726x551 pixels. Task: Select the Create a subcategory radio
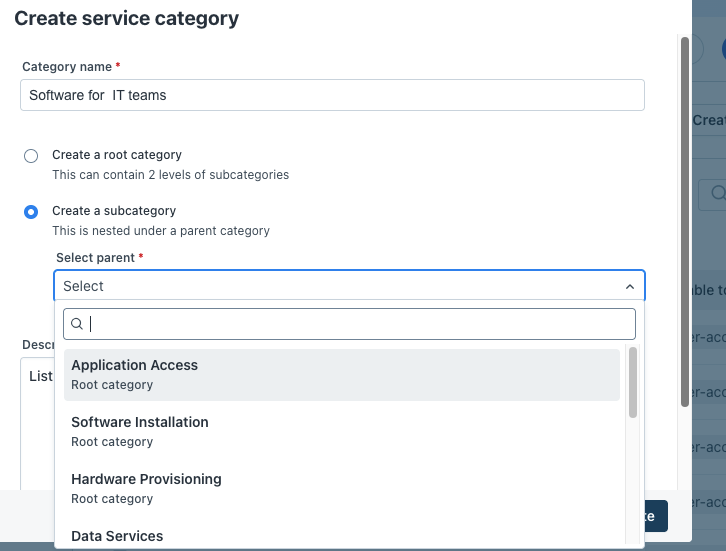coord(31,212)
